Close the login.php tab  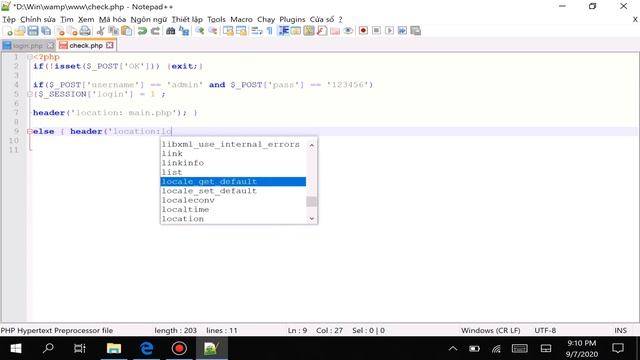pos(50,45)
